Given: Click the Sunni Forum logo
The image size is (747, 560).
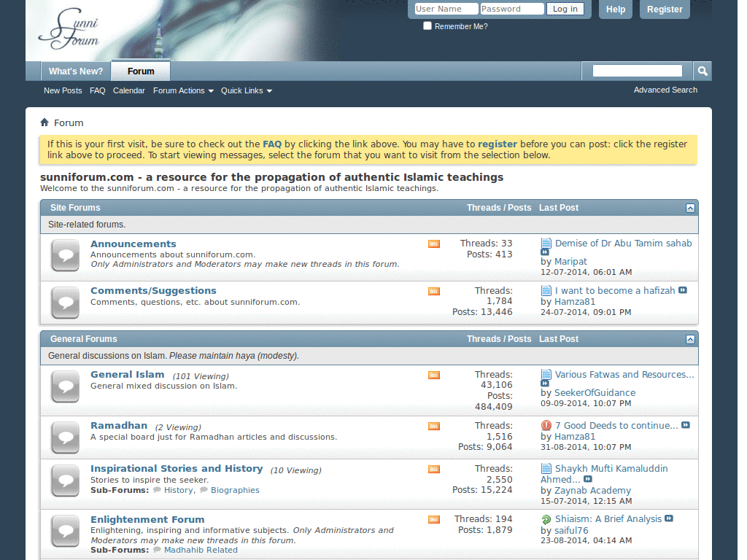Looking at the screenshot, I should (69, 28).
